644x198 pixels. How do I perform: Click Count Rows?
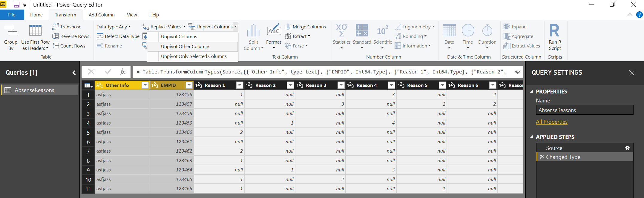pyautogui.click(x=69, y=46)
